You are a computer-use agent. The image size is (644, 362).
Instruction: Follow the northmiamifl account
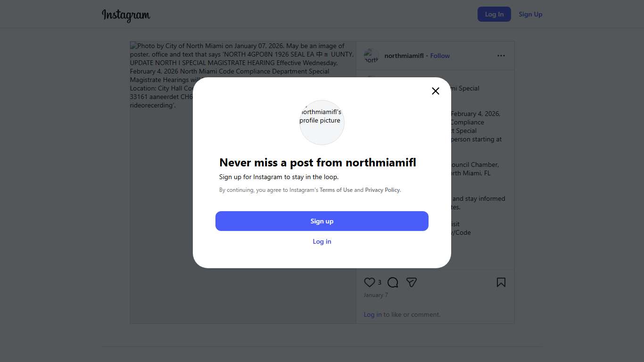click(x=440, y=56)
